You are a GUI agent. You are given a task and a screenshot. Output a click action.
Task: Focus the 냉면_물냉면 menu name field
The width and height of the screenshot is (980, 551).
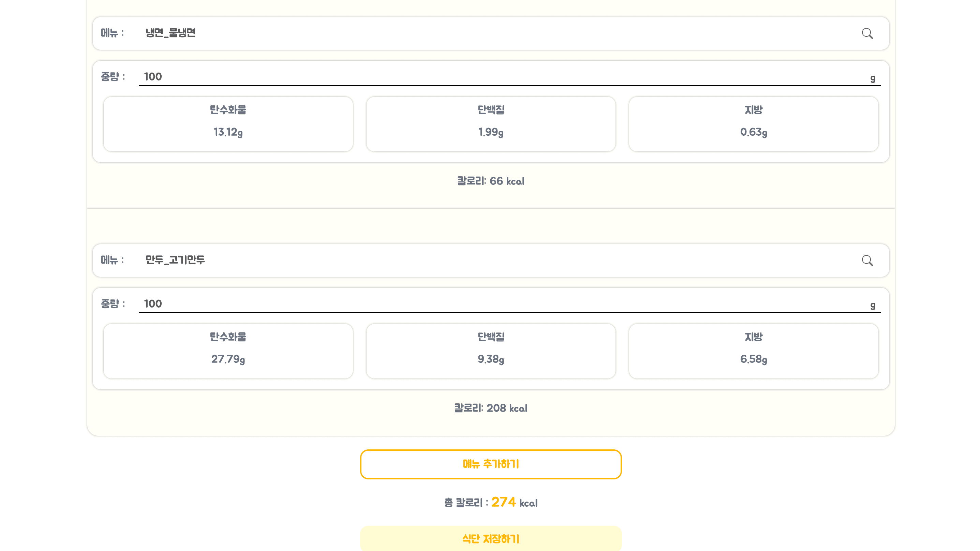(494, 33)
